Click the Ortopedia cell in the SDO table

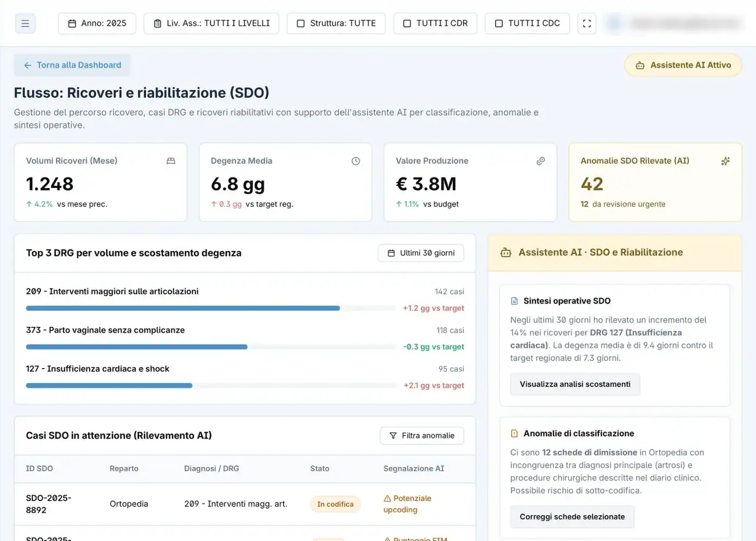tap(129, 504)
